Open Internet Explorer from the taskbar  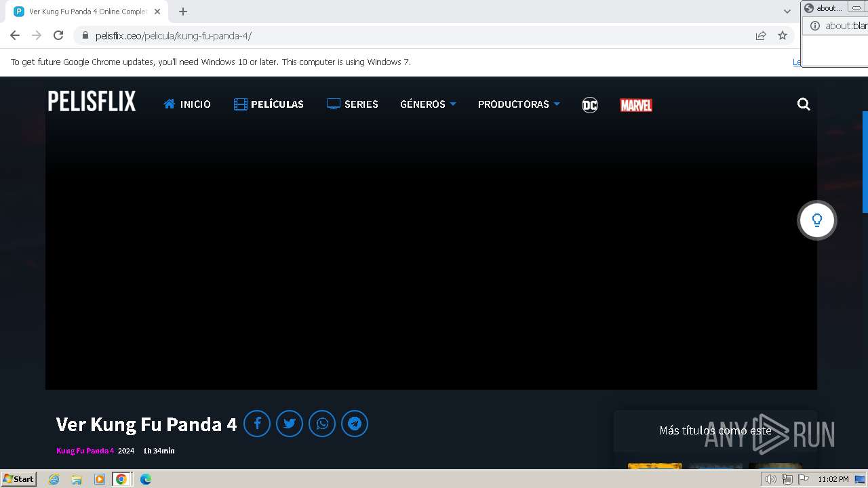54,479
